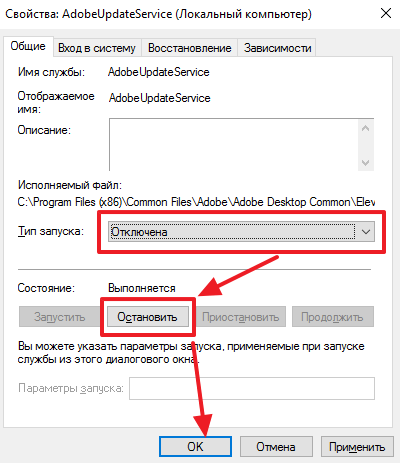400x463 pixels.
Task: Stop the service with Остановить
Action: pos(147,317)
